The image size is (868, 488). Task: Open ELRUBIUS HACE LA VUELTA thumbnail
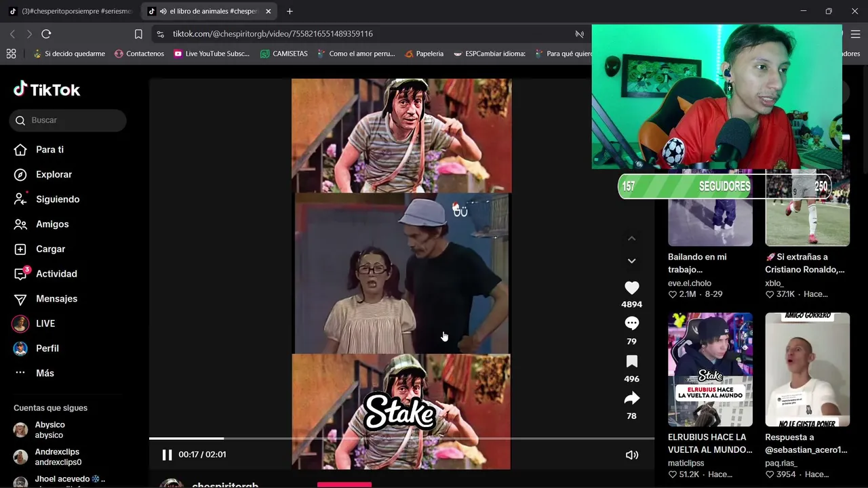pos(710,369)
